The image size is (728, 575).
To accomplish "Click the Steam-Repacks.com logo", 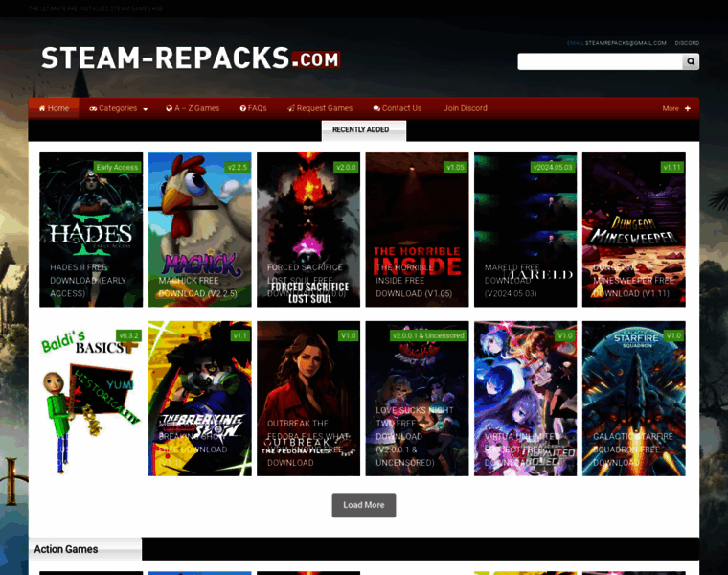I will pyautogui.click(x=191, y=58).
